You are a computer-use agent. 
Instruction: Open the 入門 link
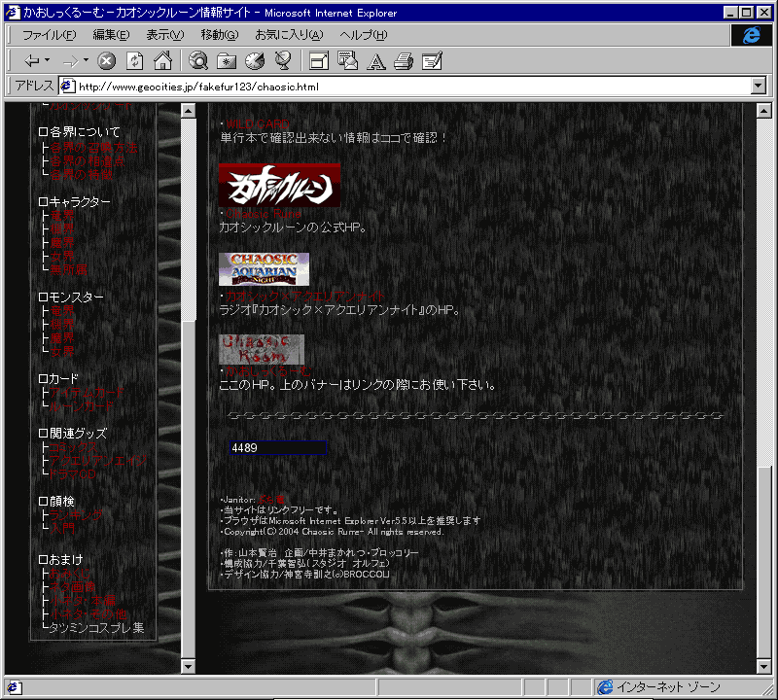tap(62, 528)
